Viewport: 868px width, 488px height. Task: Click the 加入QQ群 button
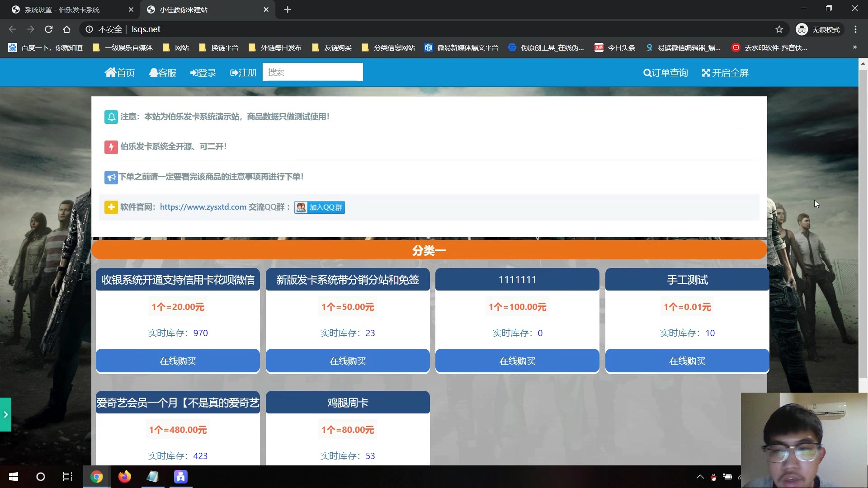point(320,207)
